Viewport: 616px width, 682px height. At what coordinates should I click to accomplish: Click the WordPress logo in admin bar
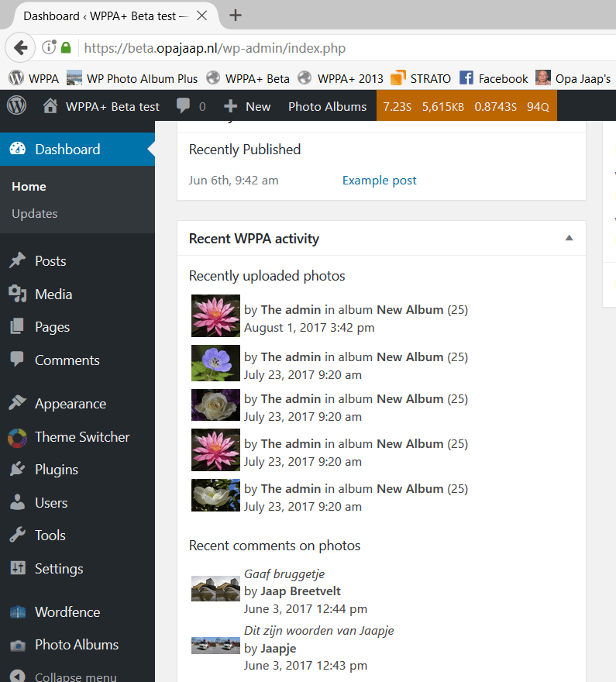click(16, 105)
